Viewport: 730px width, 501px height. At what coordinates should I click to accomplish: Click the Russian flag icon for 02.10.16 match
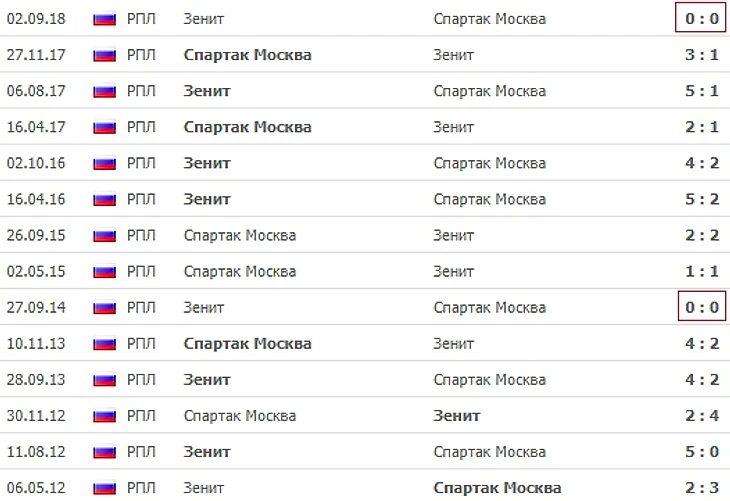click(104, 163)
